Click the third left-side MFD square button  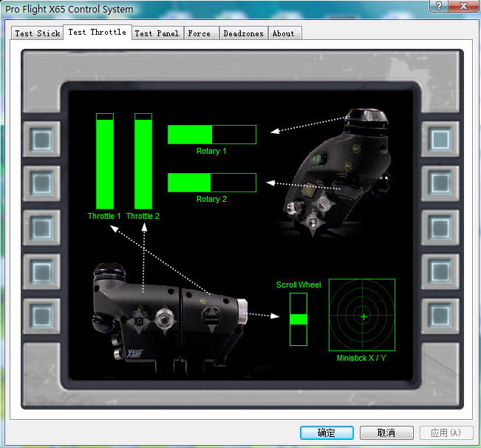coord(41,228)
